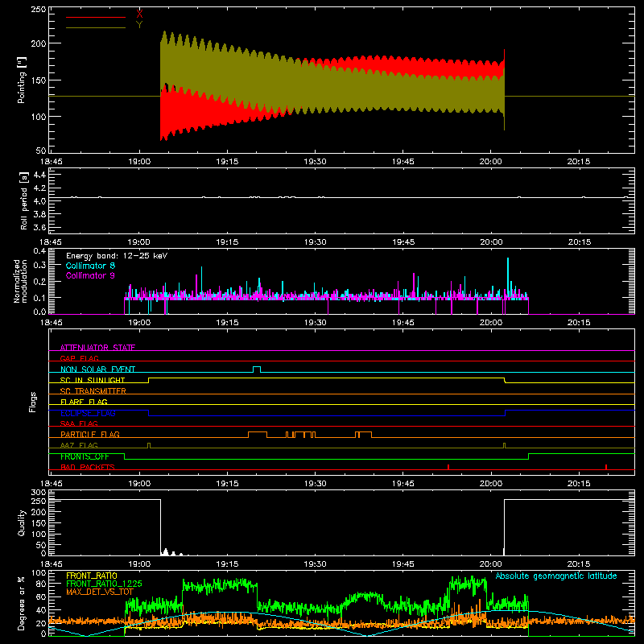Select the NON_SOLAR_EVENT flag label

[x=97, y=369]
